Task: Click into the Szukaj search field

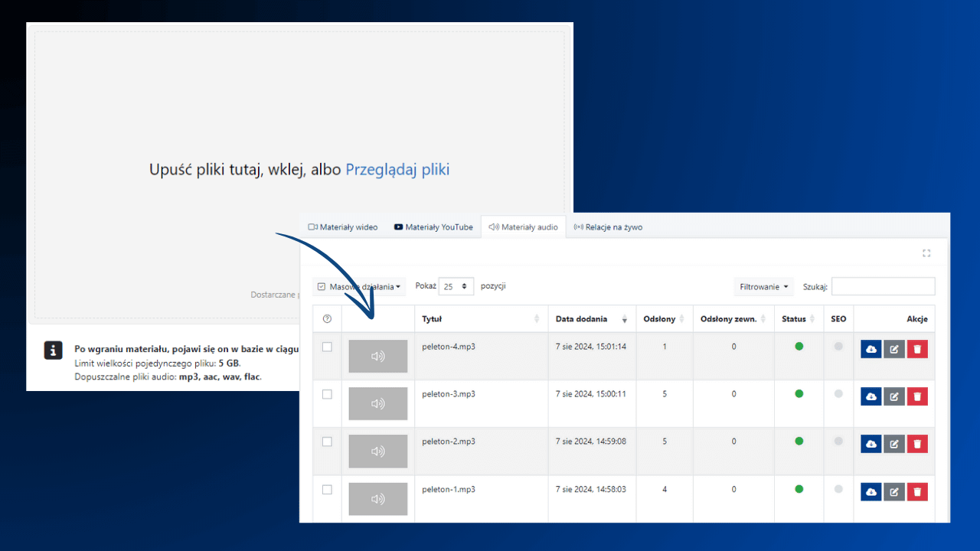Action: (x=884, y=286)
